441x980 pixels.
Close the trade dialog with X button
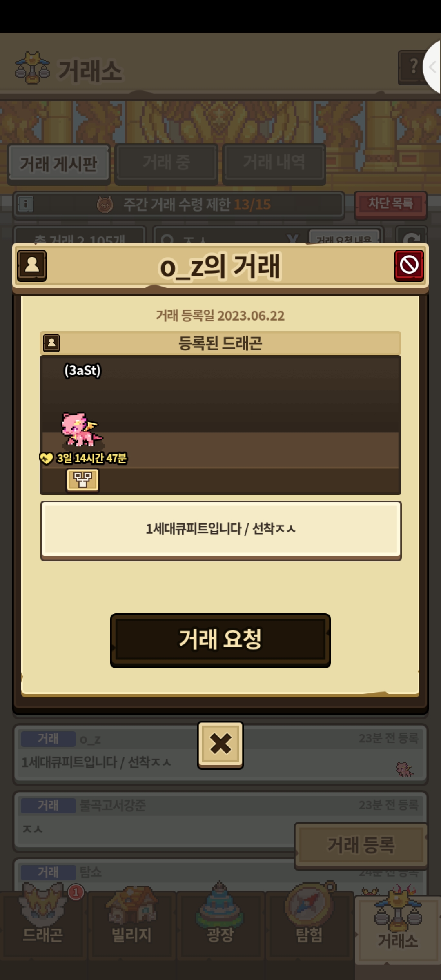[x=220, y=745]
